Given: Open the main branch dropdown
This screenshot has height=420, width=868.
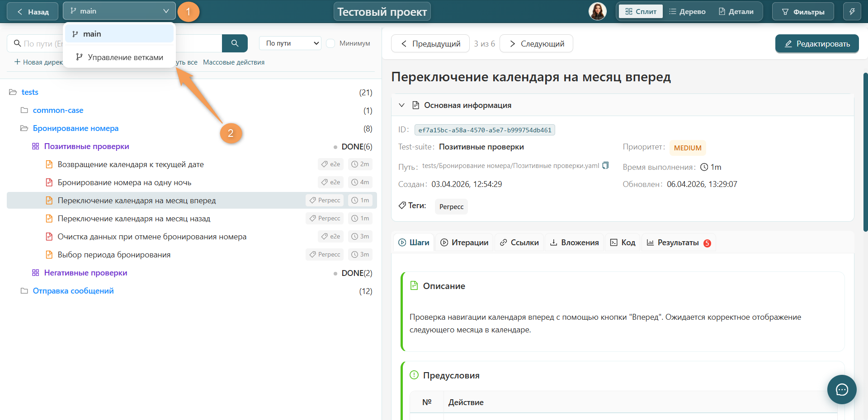Looking at the screenshot, I should coord(119,11).
